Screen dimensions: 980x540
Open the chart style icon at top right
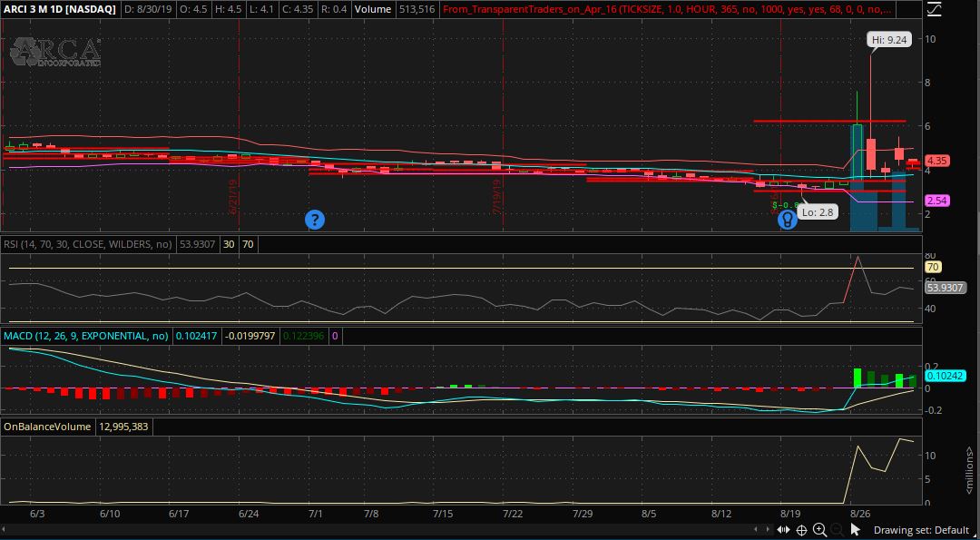pos(936,9)
